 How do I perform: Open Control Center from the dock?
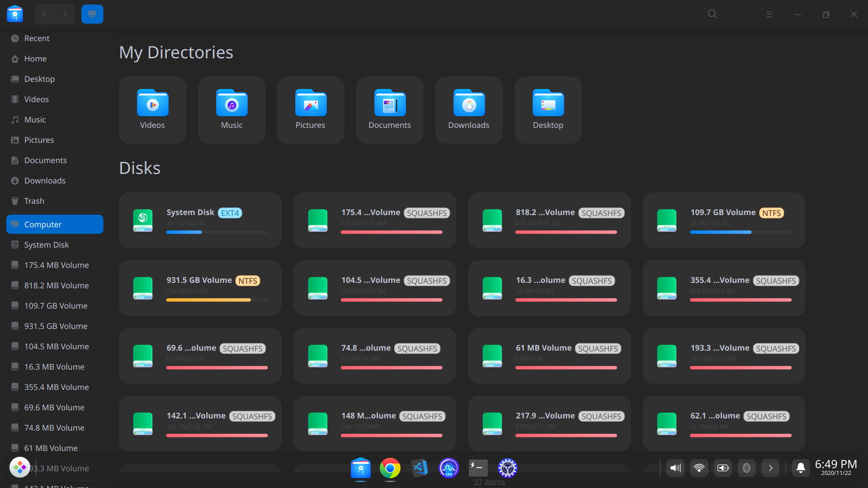[x=507, y=469]
